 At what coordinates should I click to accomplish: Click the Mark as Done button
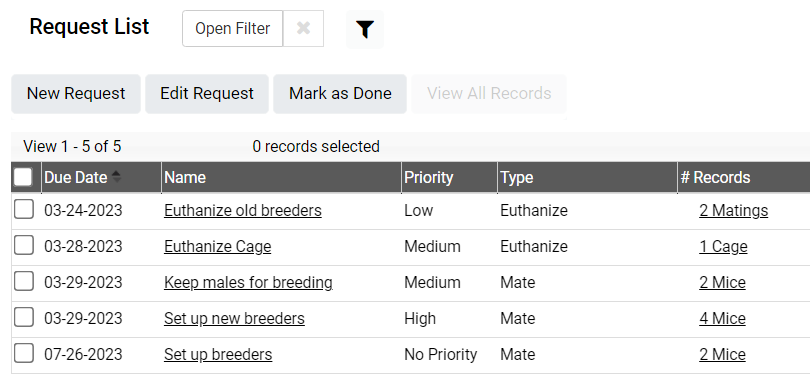(340, 94)
